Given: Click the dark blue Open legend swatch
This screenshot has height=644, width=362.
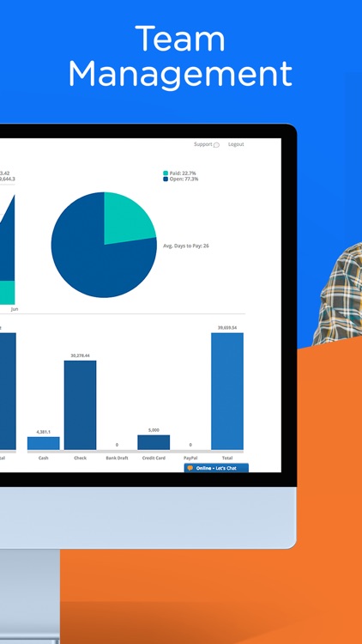Looking at the screenshot, I should pyautogui.click(x=166, y=179).
